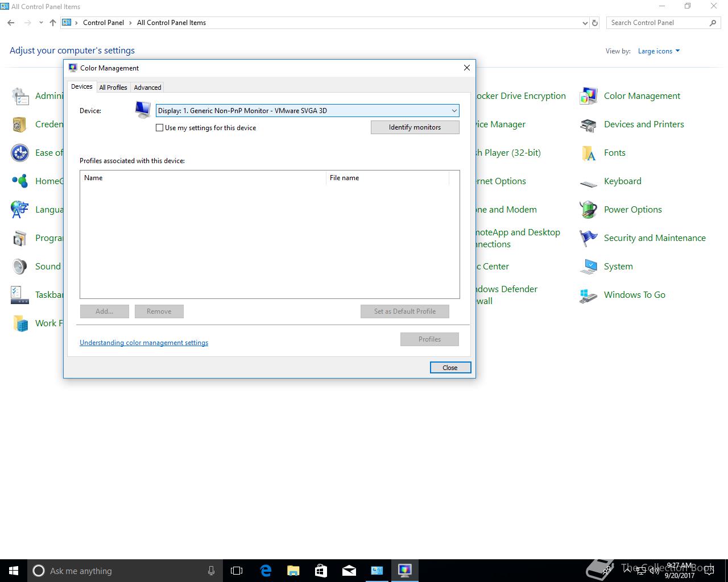Open File Explorer from the taskbar
The image size is (728, 582).
pos(293,571)
